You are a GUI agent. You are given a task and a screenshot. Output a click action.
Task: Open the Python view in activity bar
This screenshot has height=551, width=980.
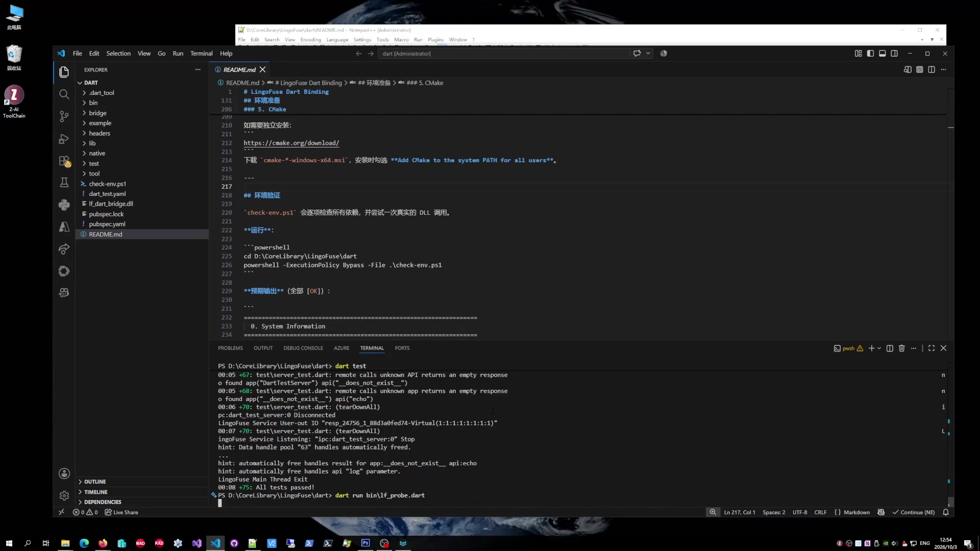(x=64, y=205)
